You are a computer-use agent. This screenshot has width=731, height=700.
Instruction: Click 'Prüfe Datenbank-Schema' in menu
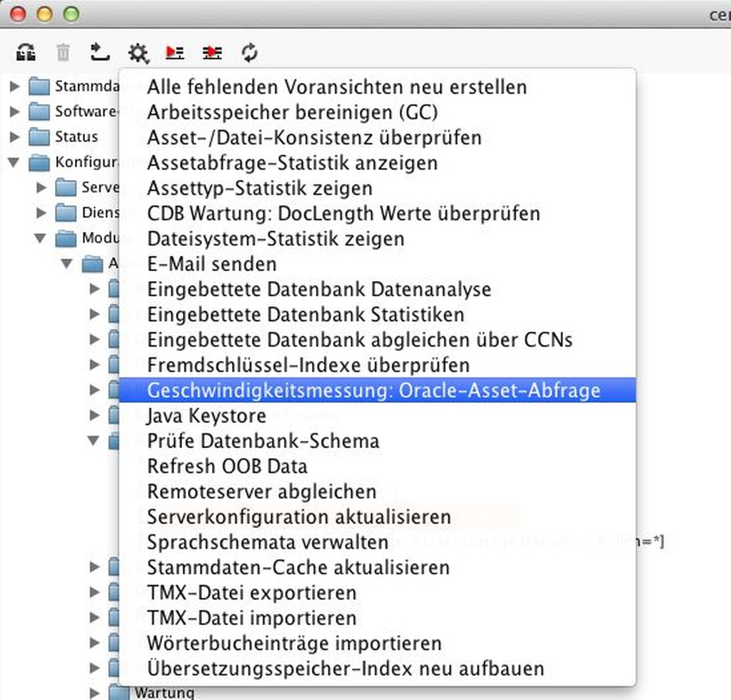(263, 441)
